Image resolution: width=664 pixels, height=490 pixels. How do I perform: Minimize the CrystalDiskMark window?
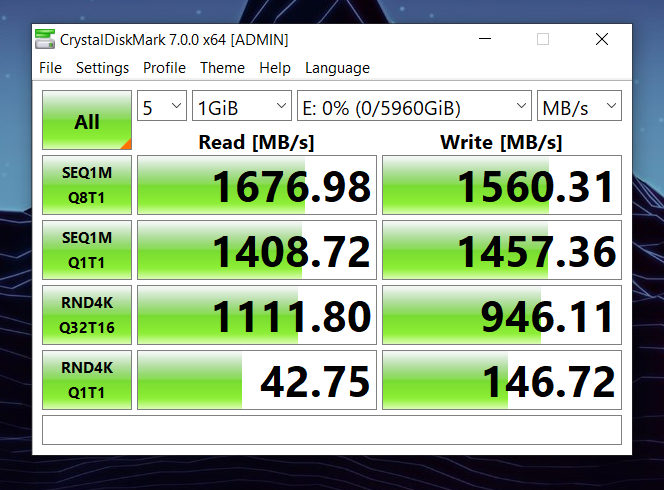485,39
